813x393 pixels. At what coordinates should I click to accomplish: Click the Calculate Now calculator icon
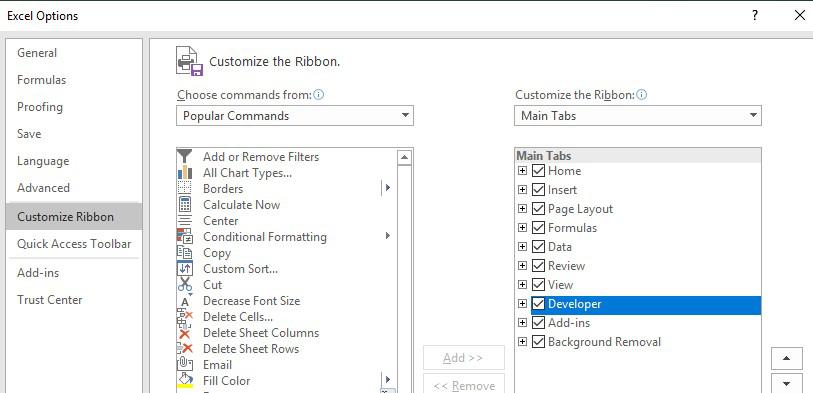[185, 205]
